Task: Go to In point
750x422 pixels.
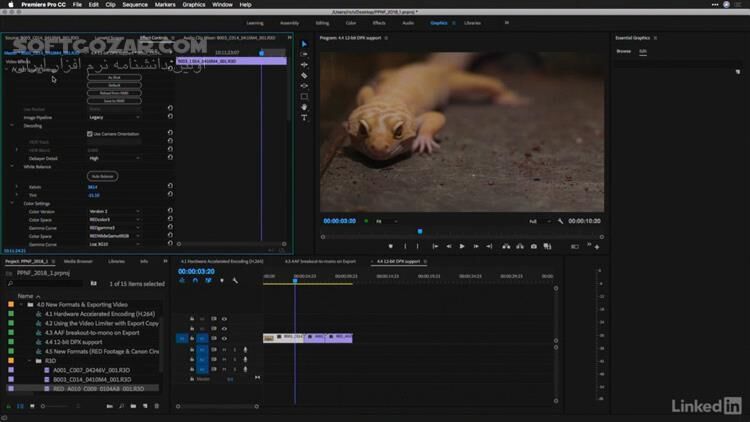Action: tap(435, 246)
